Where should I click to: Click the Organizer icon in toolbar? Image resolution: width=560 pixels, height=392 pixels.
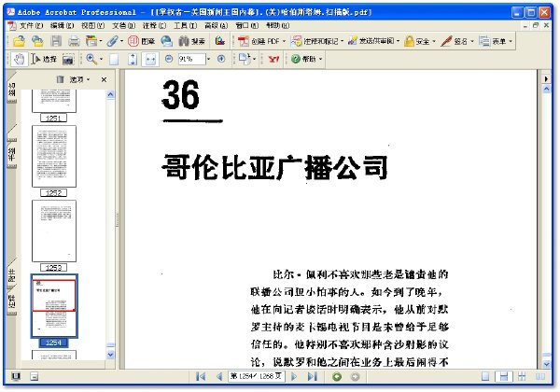(91, 41)
